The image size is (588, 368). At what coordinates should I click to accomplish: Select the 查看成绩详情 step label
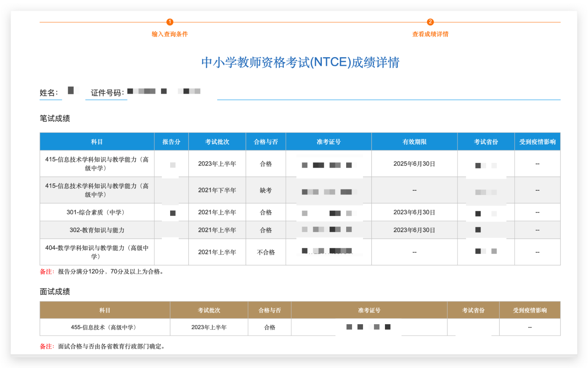pos(430,34)
